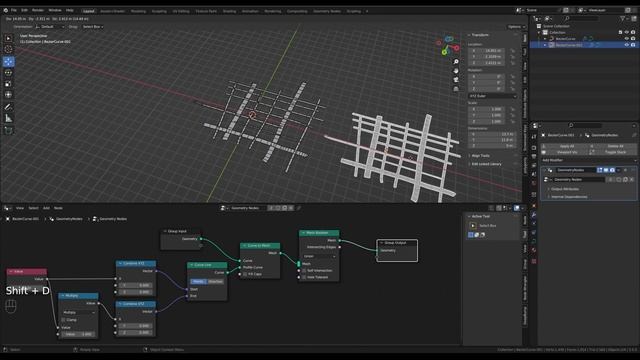Select the Measure tool

(8, 118)
